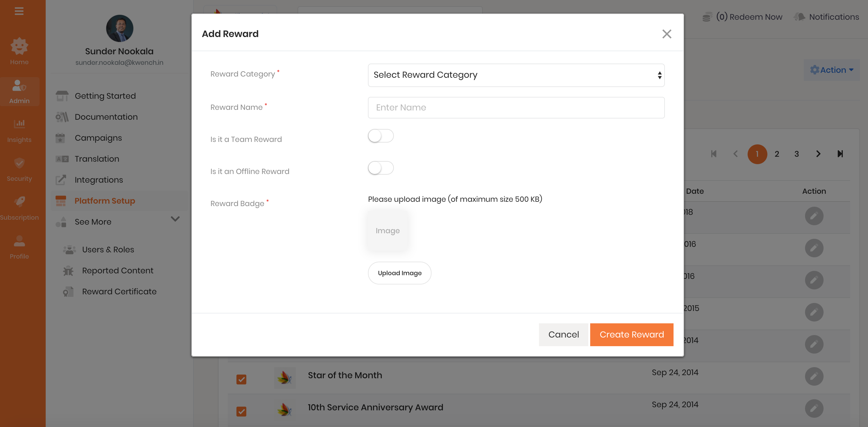Enable the Offline Reward toggle
This screenshot has width=868, height=427.
(380, 168)
